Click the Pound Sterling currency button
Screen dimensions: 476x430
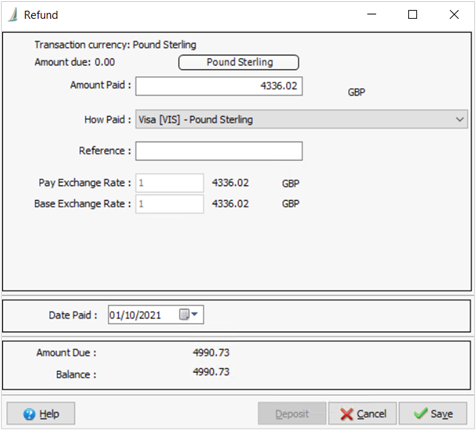click(x=239, y=62)
